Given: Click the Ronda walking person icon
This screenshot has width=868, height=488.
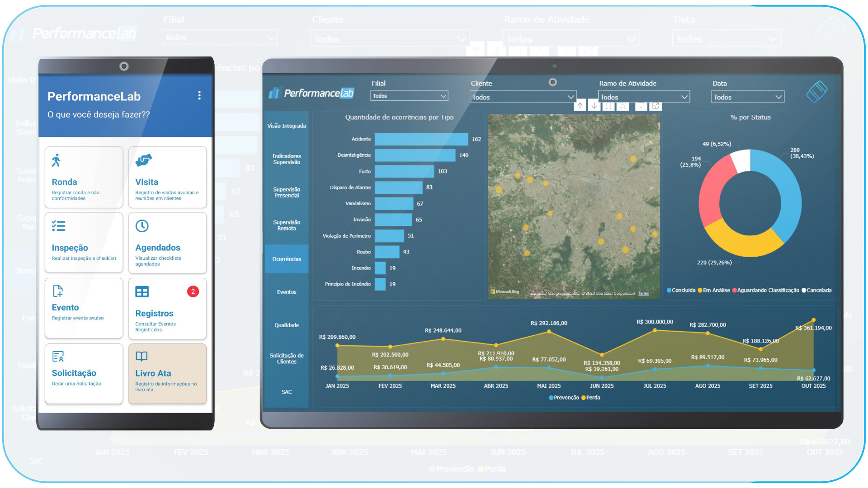Looking at the screenshot, I should coord(56,160).
